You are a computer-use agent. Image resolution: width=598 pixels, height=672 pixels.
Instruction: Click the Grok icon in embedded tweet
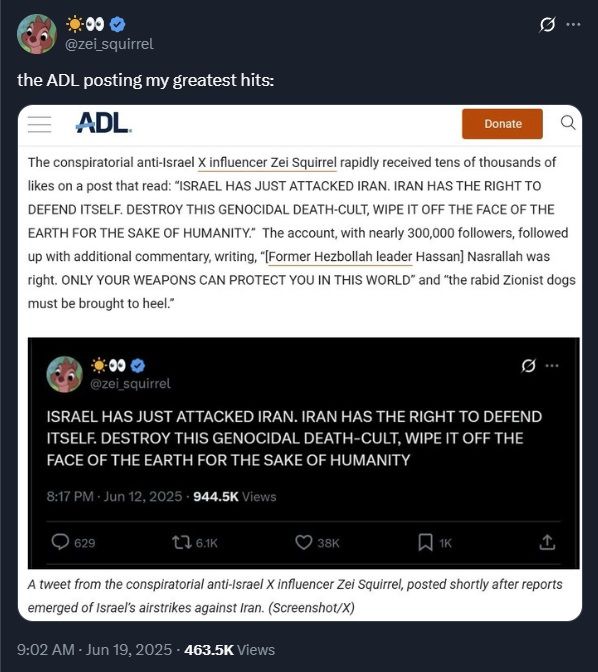pyautogui.click(x=528, y=366)
